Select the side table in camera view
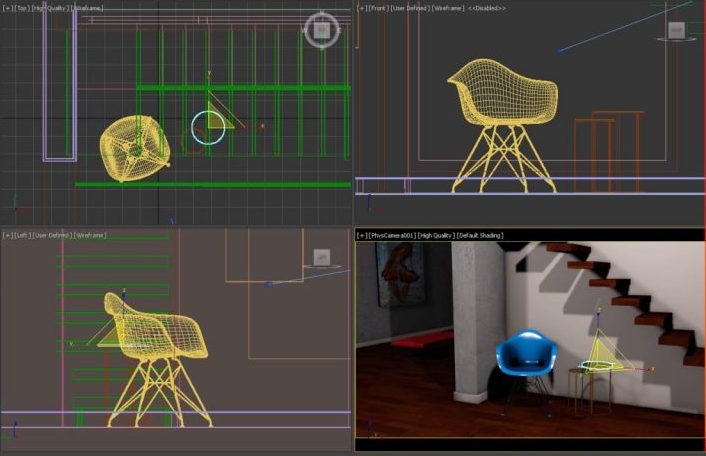 click(x=589, y=391)
